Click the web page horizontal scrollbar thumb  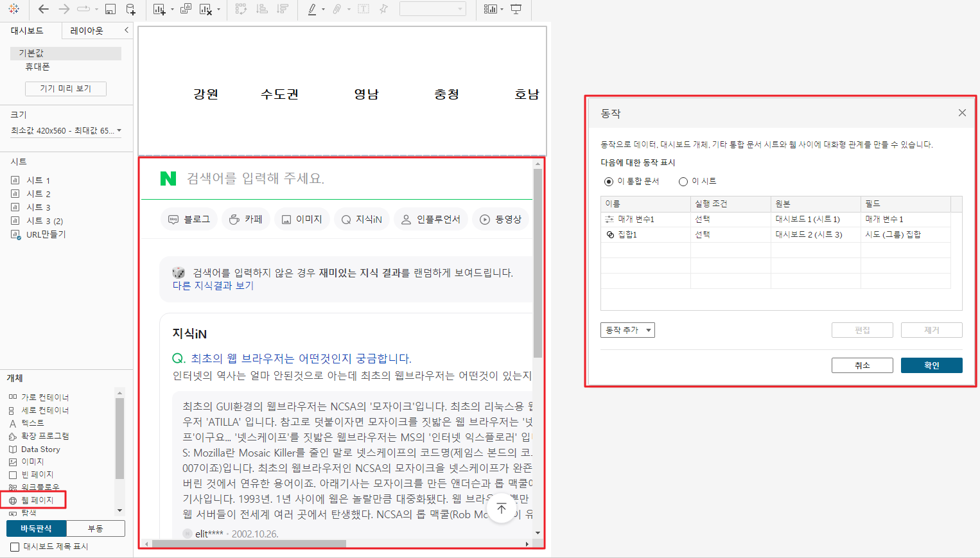coord(249,544)
